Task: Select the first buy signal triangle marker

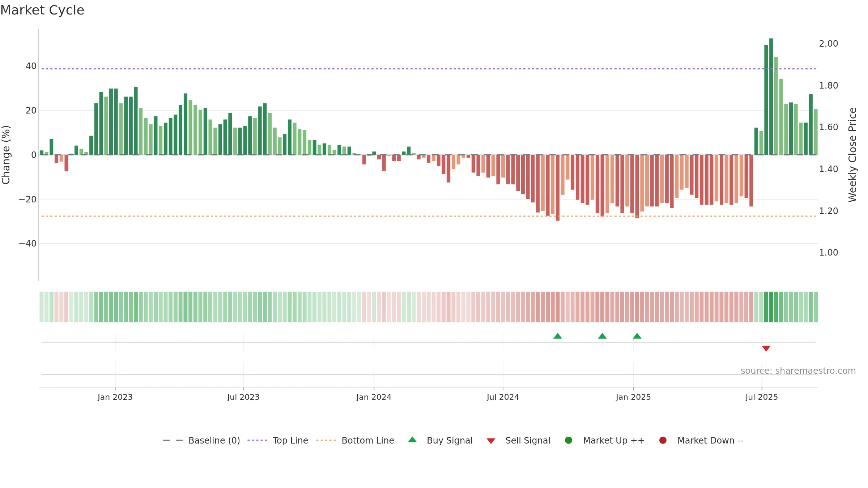Action: [x=558, y=336]
